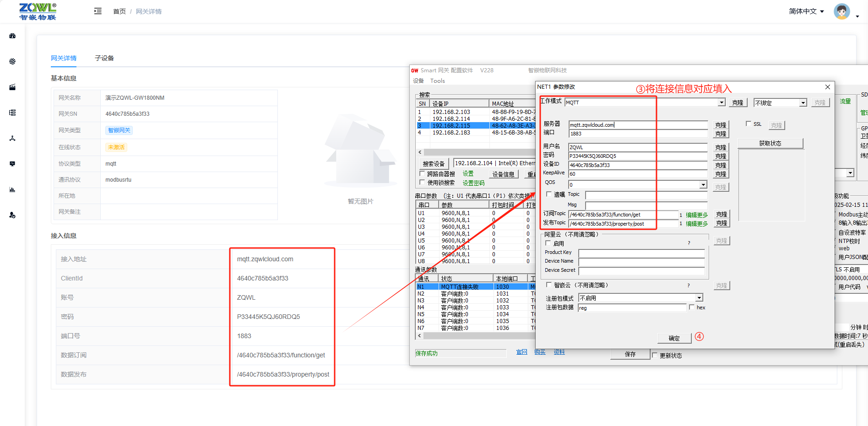The width and height of the screenshot is (868, 426).
Task: Open the 官网 link
Action: 522,352
